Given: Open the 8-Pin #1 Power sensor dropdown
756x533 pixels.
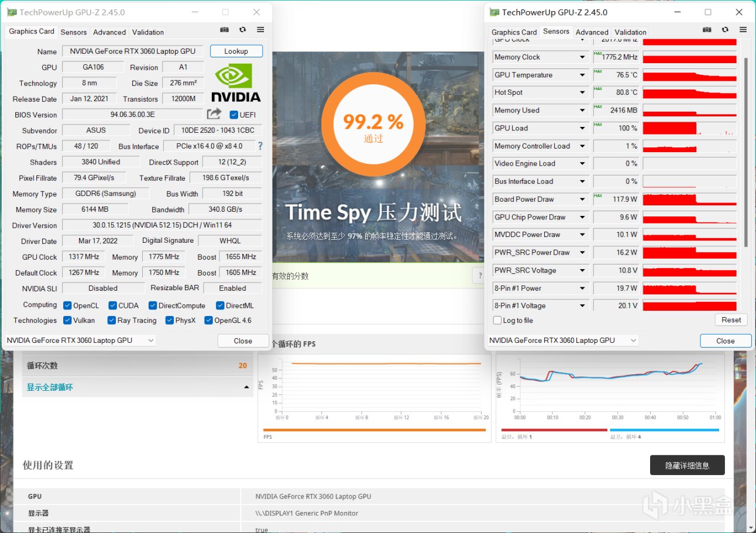Looking at the screenshot, I should point(582,288).
